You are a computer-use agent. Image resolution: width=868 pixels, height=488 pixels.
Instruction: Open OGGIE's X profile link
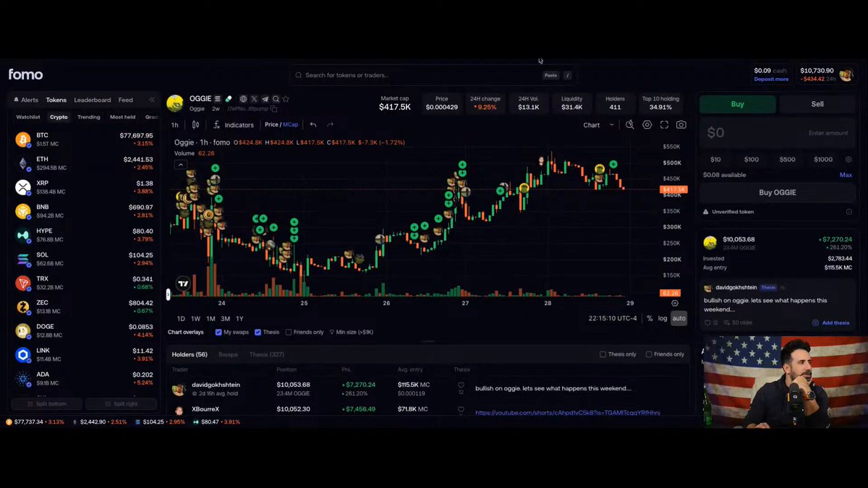point(254,99)
